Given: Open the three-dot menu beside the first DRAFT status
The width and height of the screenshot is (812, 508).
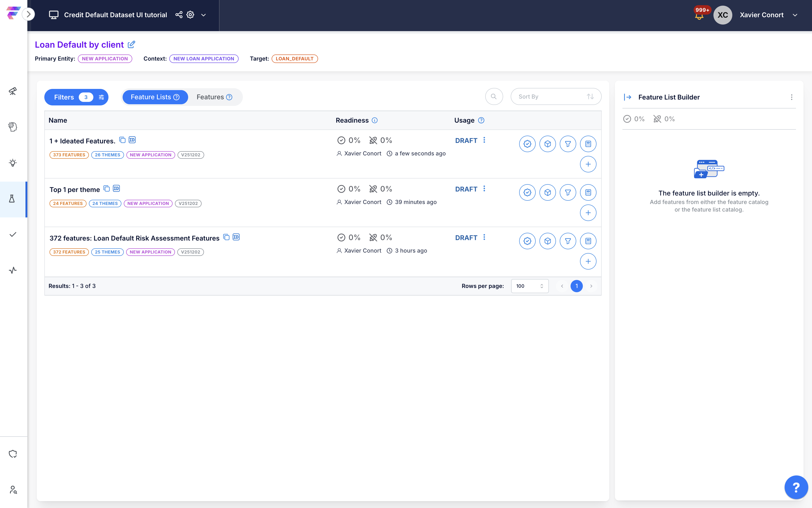Looking at the screenshot, I should (x=484, y=140).
